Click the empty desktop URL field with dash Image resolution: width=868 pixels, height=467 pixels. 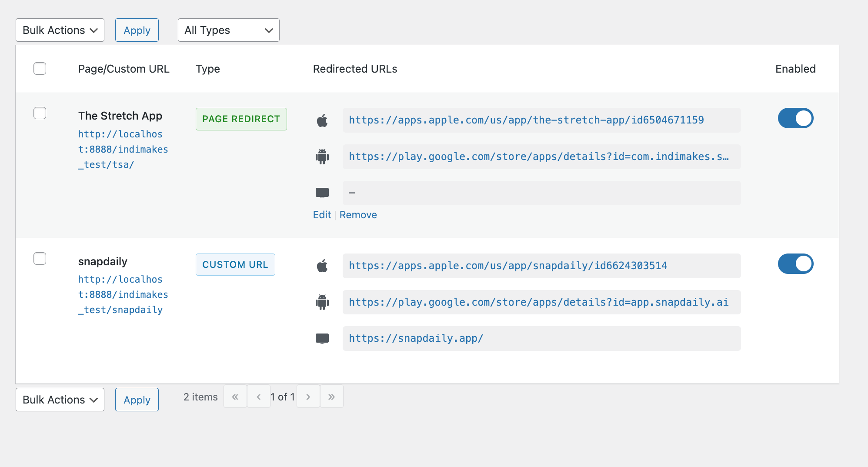(x=541, y=193)
